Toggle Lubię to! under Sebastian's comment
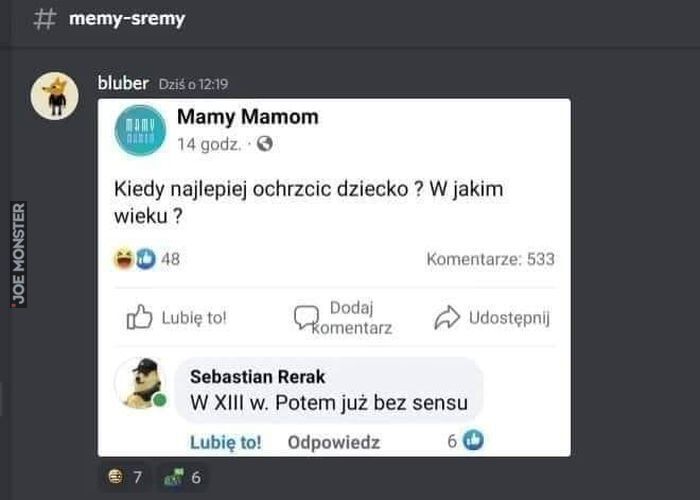The width and height of the screenshot is (700, 500). pos(226,442)
